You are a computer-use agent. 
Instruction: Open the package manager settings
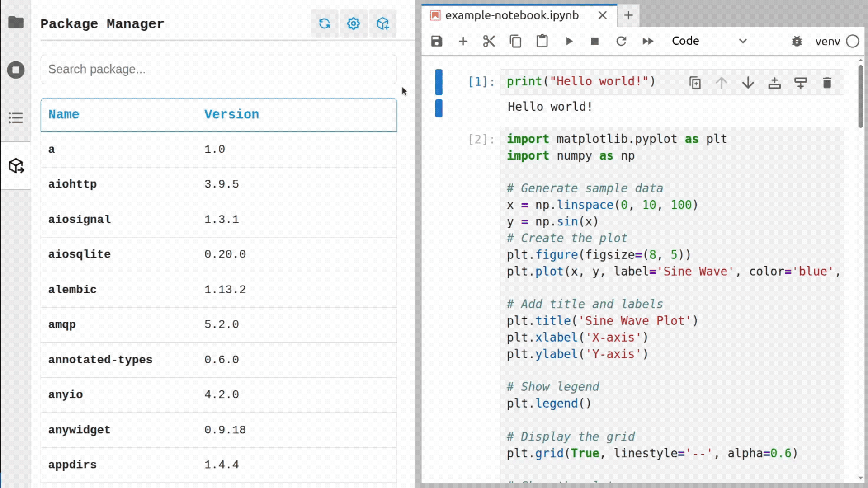pos(354,23)
